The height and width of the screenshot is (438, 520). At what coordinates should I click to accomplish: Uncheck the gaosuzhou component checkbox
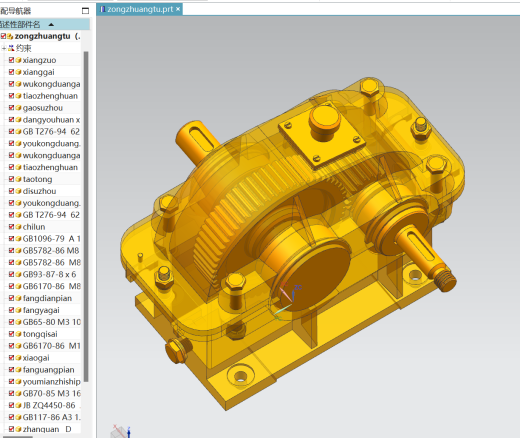coord(11,108)
